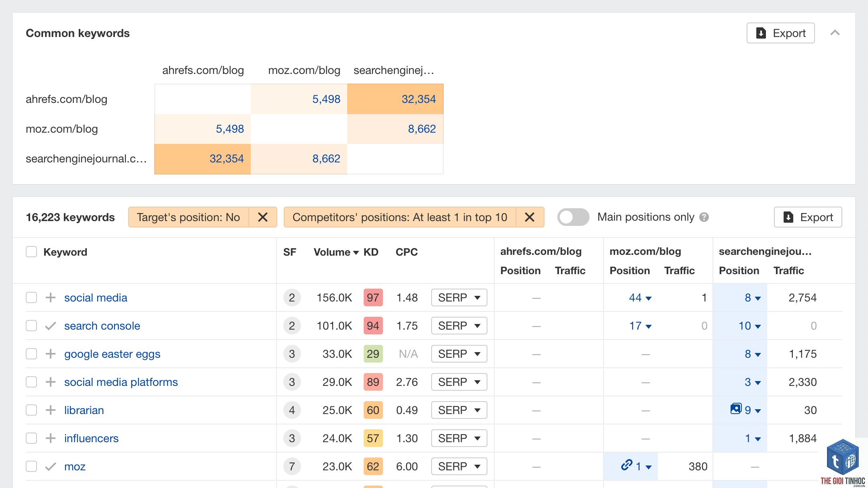Open SERP dropdown for google easter eggs
868x488 pixels.
(459, 354)
